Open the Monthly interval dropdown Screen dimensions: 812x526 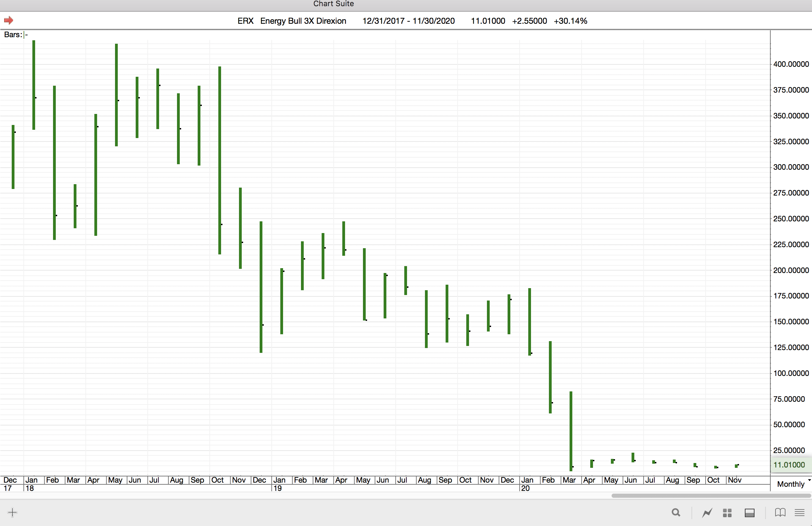pos(790,484)
